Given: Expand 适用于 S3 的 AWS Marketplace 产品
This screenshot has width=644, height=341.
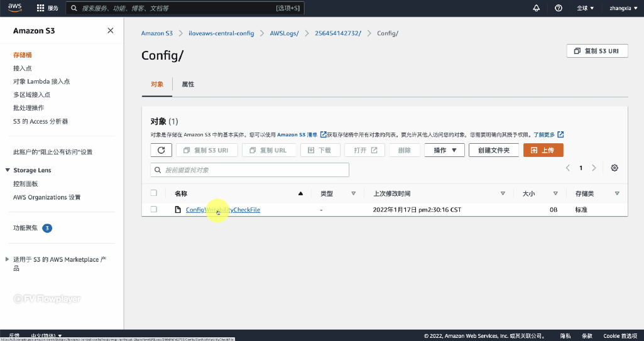Looking at the screenshot, I should pos(8,259).
